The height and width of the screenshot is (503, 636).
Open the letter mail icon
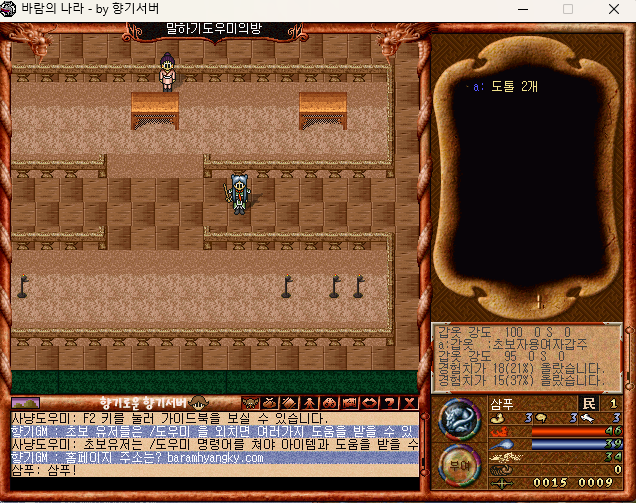coord(349,403)
